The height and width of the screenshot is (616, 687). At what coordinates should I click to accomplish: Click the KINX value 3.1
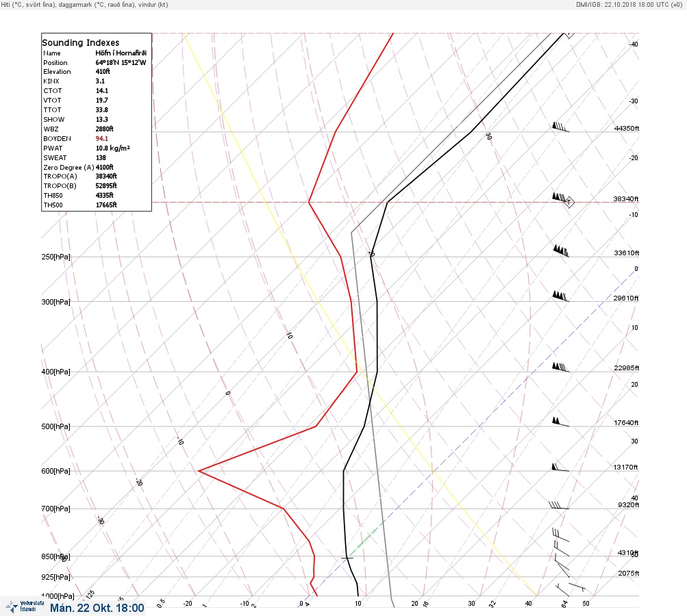point(100,81)
